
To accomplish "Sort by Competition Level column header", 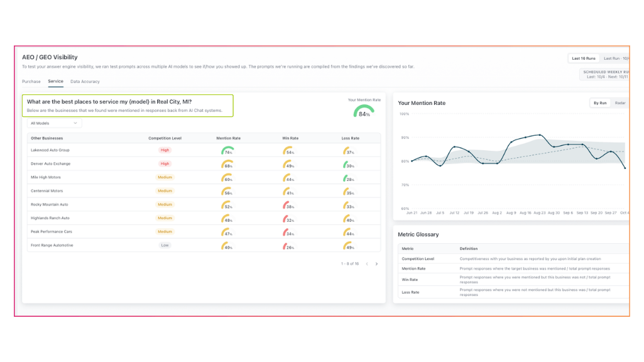I will pos(165,138).
